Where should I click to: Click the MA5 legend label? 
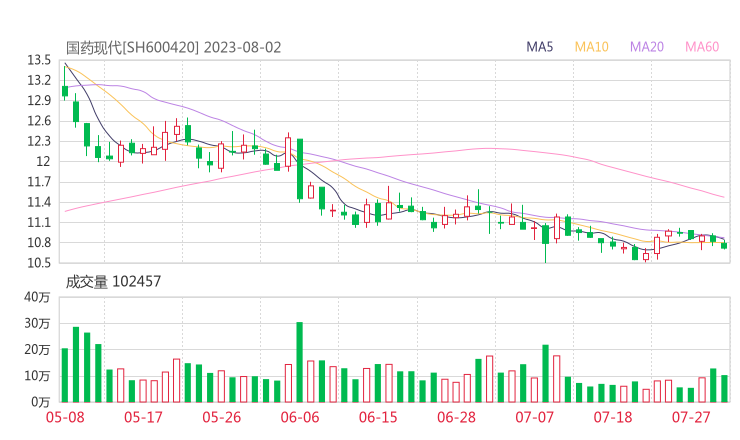(x=539, y=47)
